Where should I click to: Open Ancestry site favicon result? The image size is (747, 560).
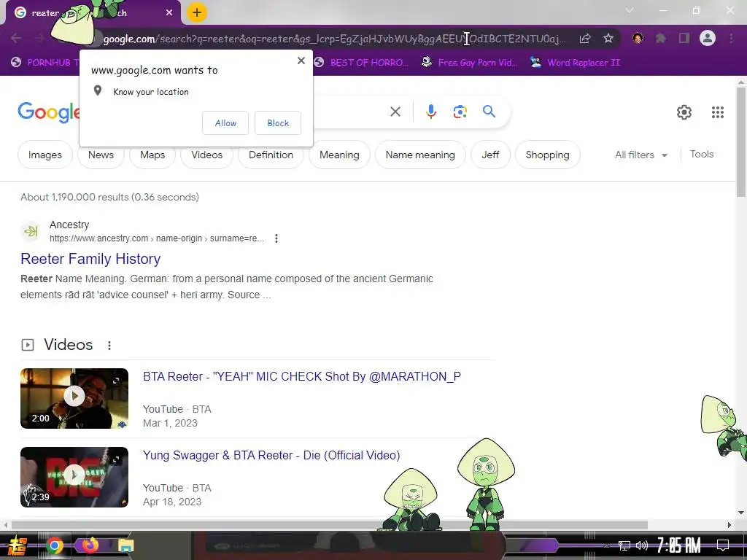pos(31,231)
